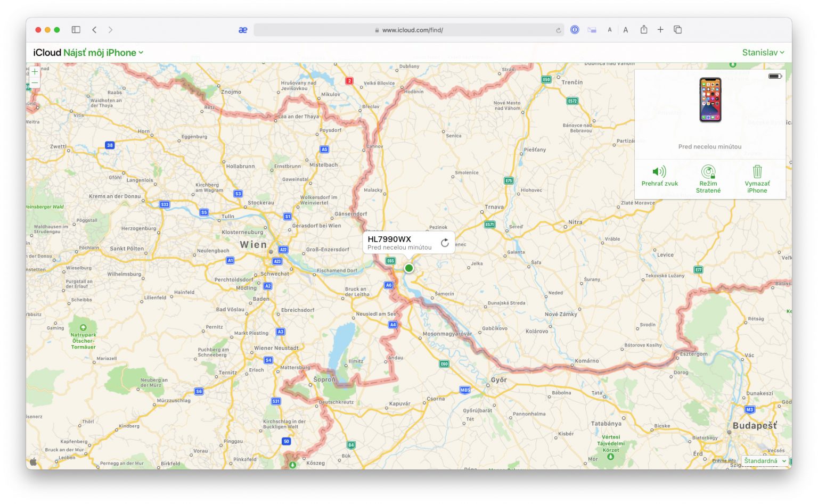Choose Vymazať iPhone erase option

(x=757, y=179)
